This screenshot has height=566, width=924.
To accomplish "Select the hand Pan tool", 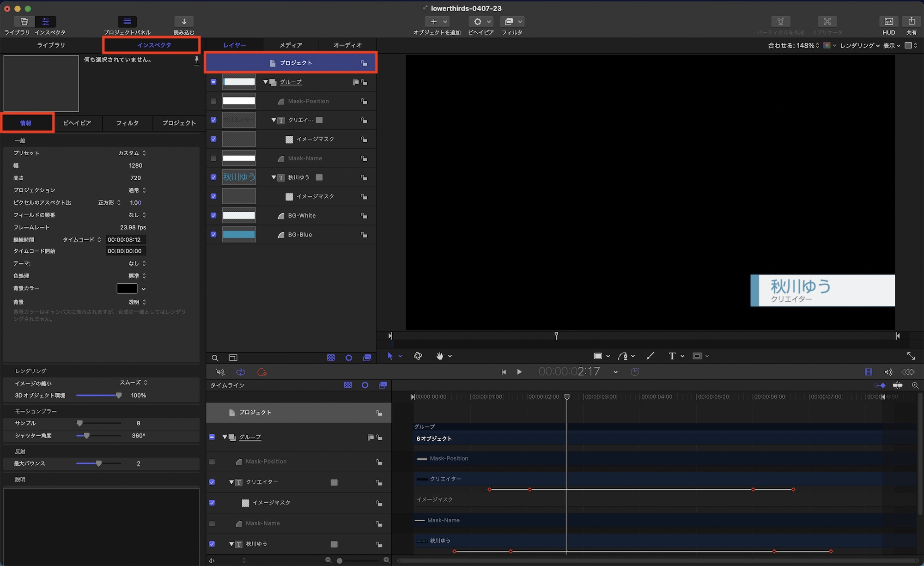I will tap(440, 356).
